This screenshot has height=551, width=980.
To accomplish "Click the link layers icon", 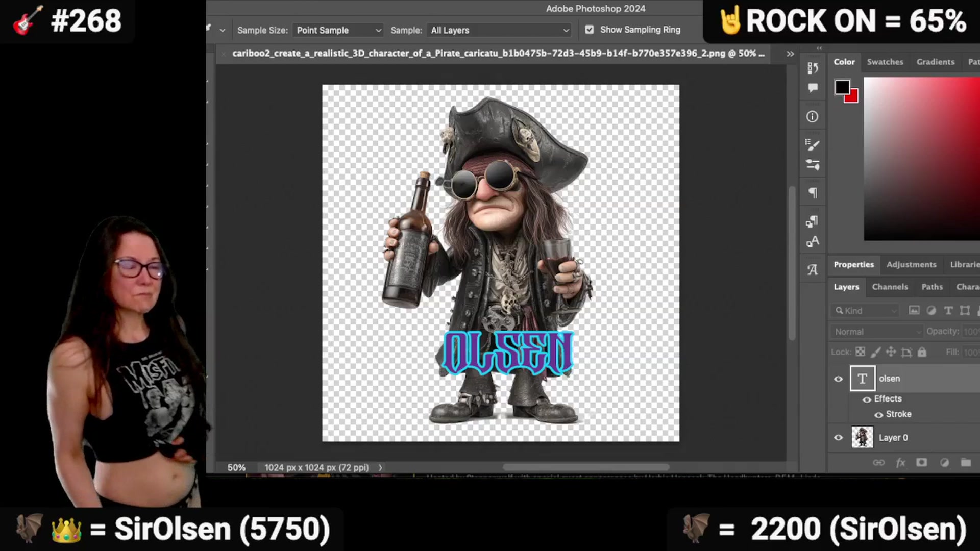I will [x=878, y=463].
